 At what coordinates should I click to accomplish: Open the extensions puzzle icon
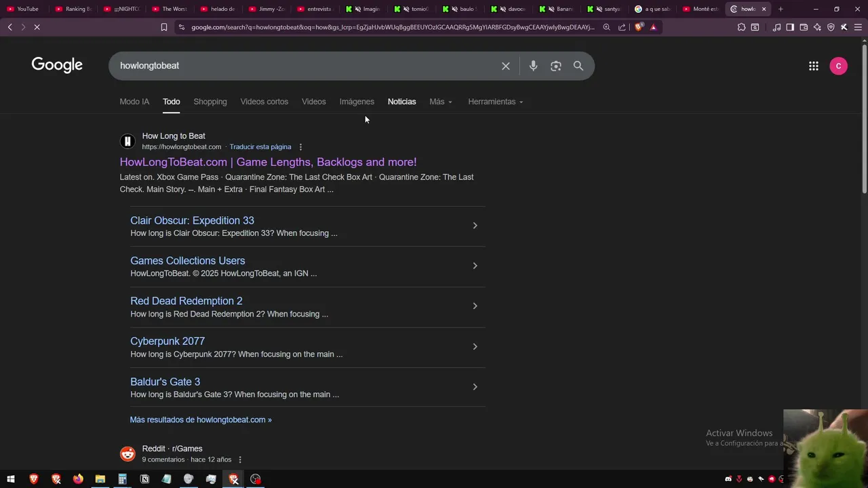coord(741,27)
